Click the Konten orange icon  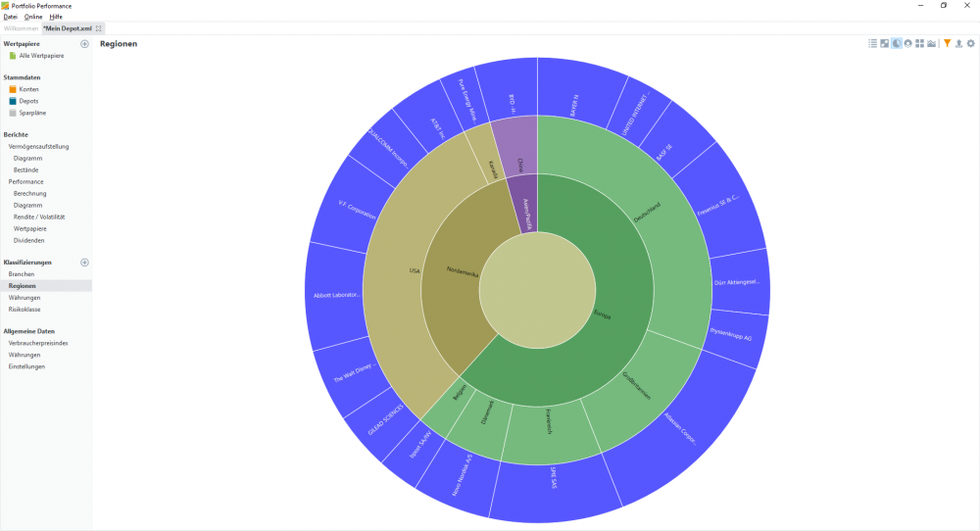13,89
